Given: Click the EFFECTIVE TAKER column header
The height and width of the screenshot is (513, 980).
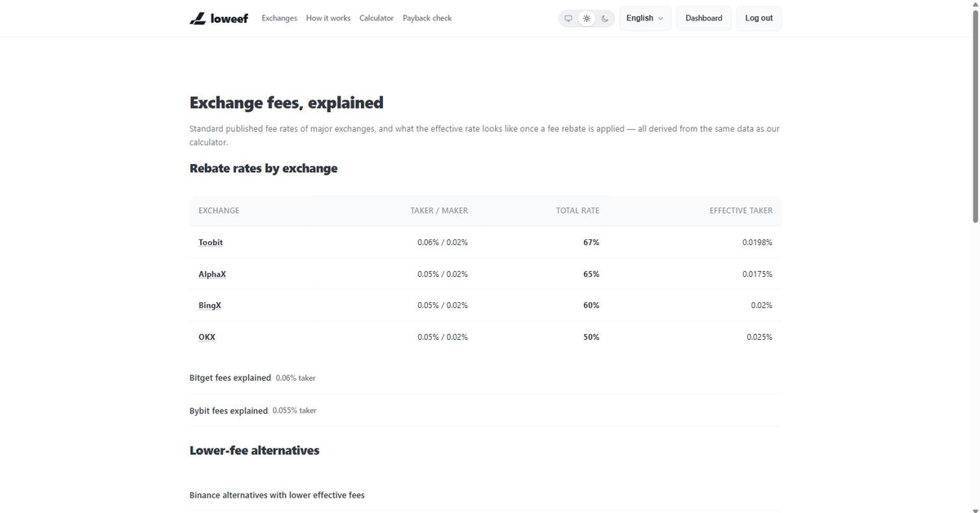Looking at the screenshot, I should [x=741, y=211].
